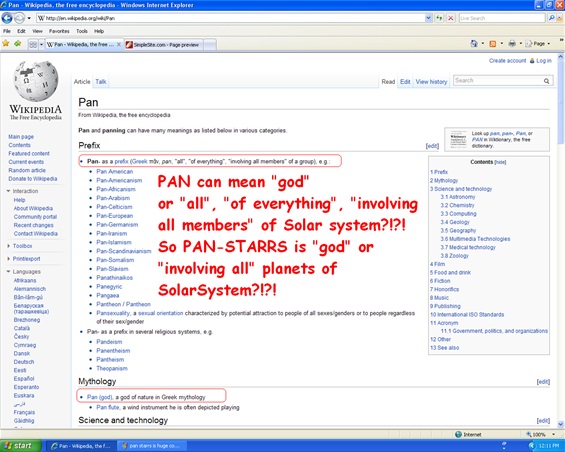This screenshot has height=452, width=565.
Task: Click the Refresh icon next to the address bar
Action: [439, 18]
